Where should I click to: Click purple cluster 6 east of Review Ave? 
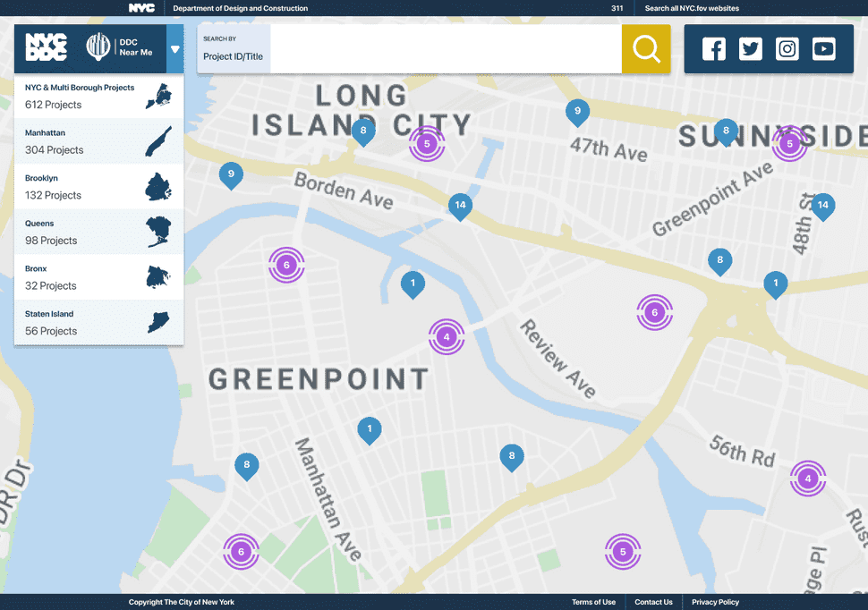click(x=654, y=313)
